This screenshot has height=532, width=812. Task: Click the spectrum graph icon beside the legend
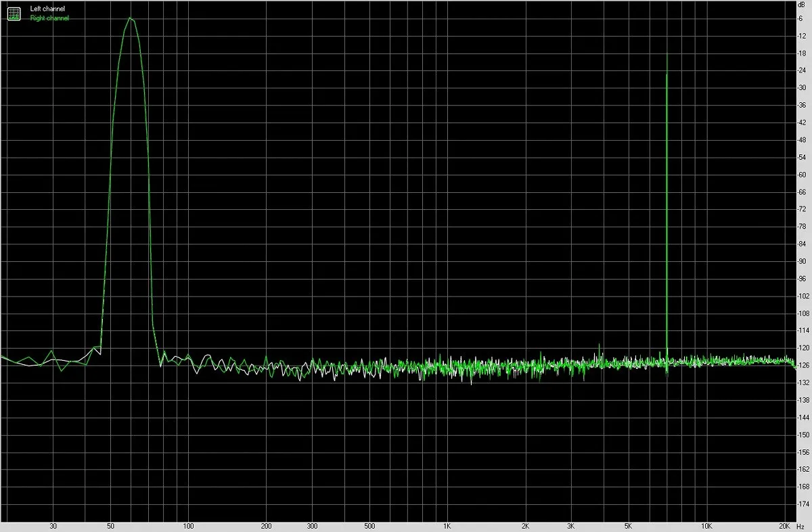pyautogui.click(x=14, y=13)
